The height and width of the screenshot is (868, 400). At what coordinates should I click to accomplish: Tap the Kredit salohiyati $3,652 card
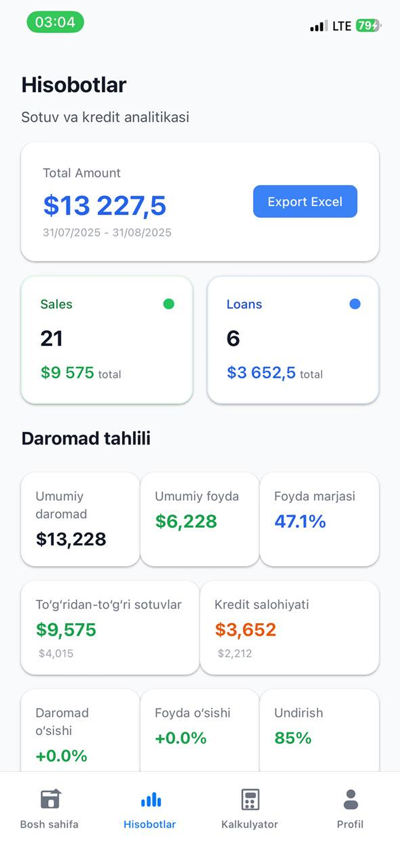289,628
